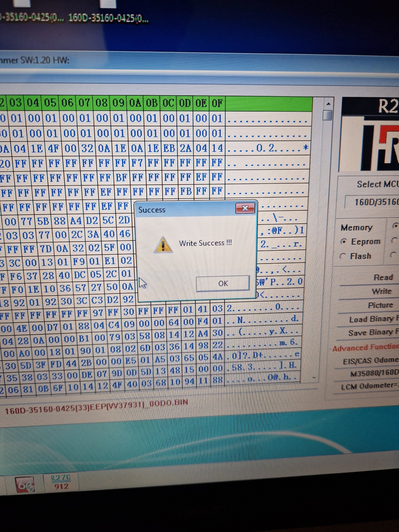Select hex column header 07
399x532 pixels.
point(84,103)
